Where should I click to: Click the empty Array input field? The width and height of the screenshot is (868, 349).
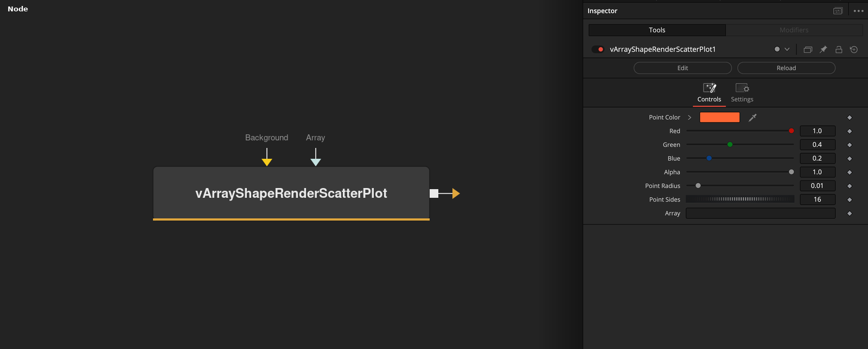click(x=761, y=214)
